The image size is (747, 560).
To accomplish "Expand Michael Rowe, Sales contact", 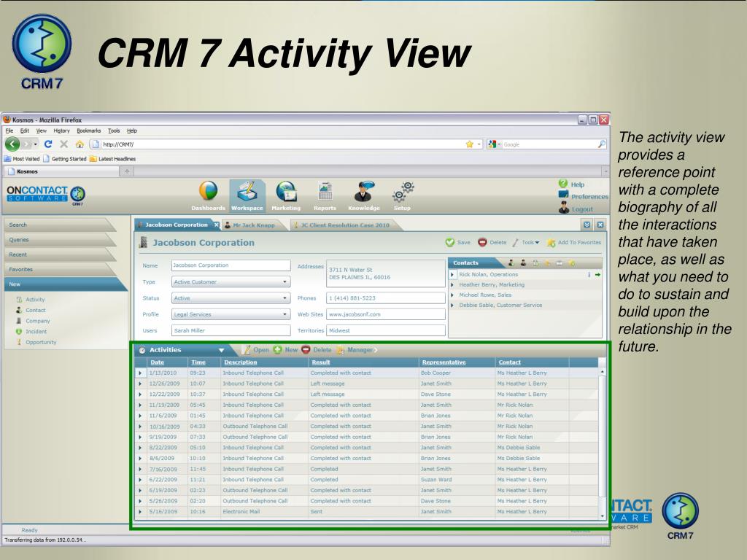I will [452, 295].
